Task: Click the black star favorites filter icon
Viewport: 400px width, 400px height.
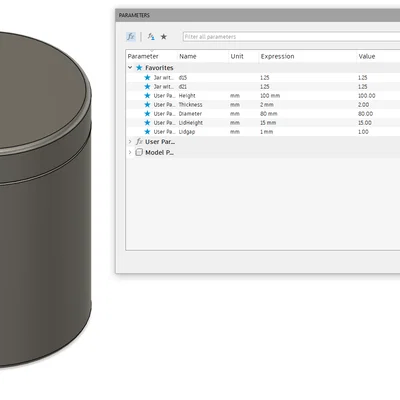Action: [164, 36]
